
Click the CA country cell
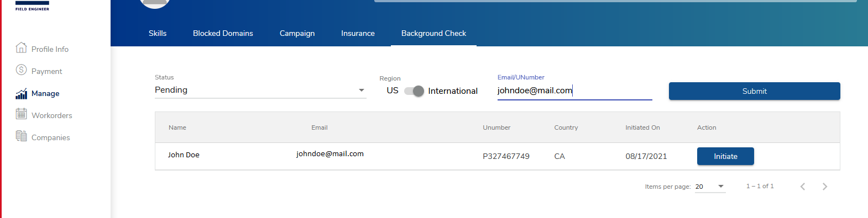(560, 156)
